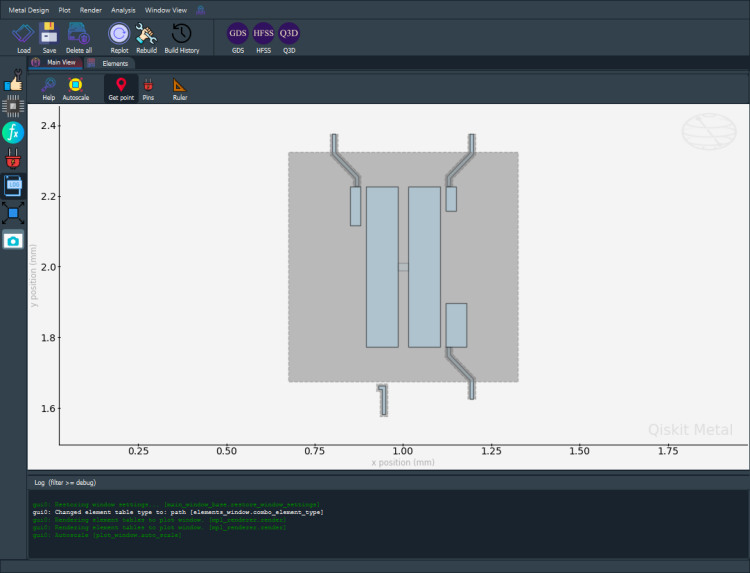Take a screenshot with camera icon
Viewport: 750px width, 573px height.
coord(13,241)
